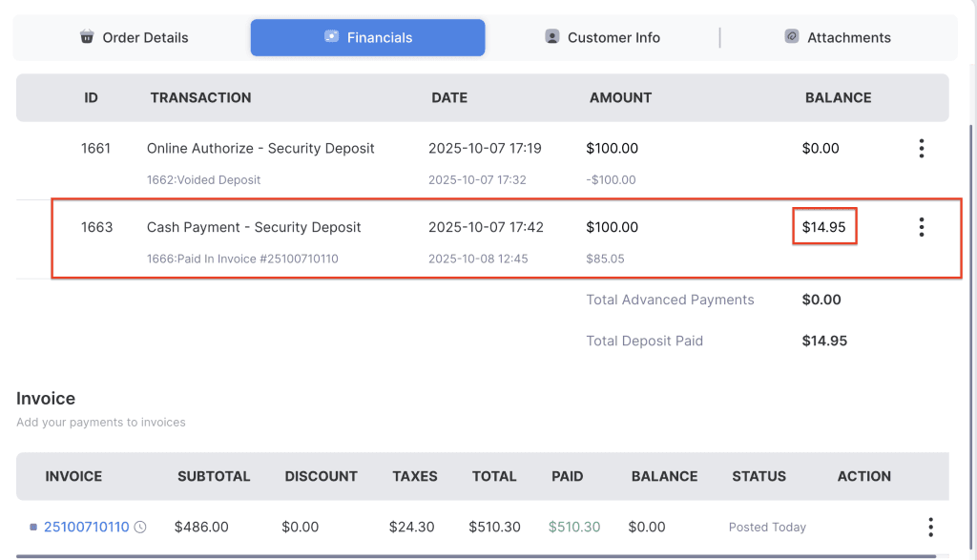977x560 pixels.
Task: Click the horizontal scrollbar below the invoice table
Action: [477, 556]
